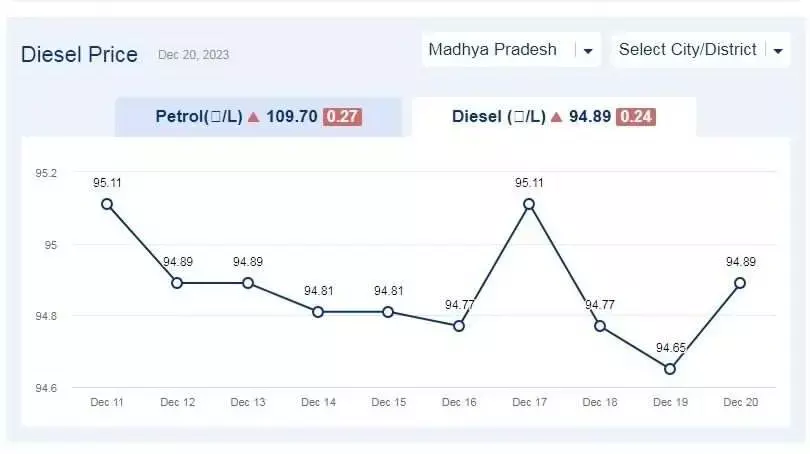Viewport: 810px width, 454px height.
Task: Select the Dec 14 point showing 94.81
Action: coord(318,312)
